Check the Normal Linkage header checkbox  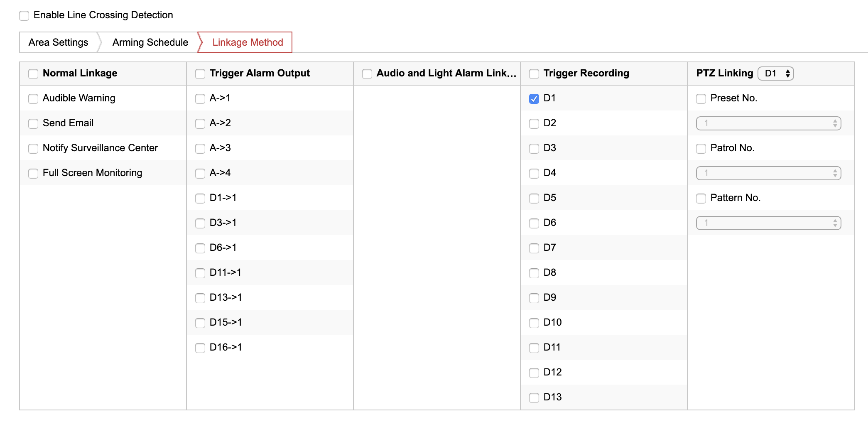33,74
